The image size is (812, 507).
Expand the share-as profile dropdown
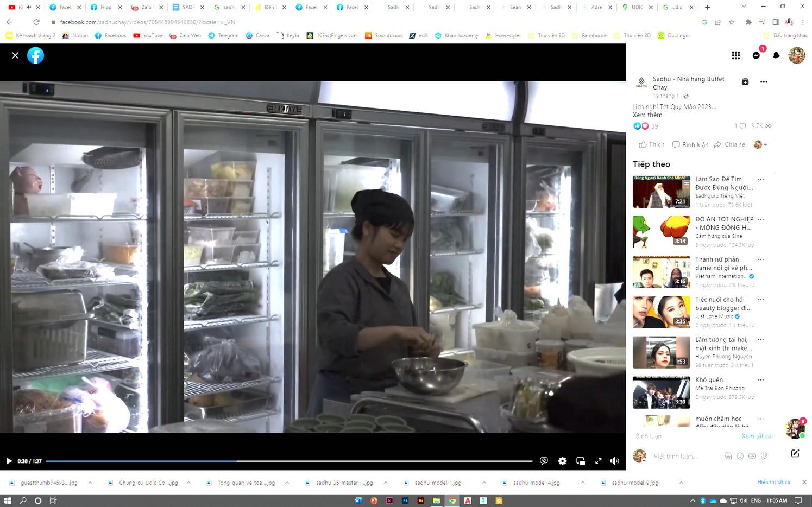(x=760, y=144)
